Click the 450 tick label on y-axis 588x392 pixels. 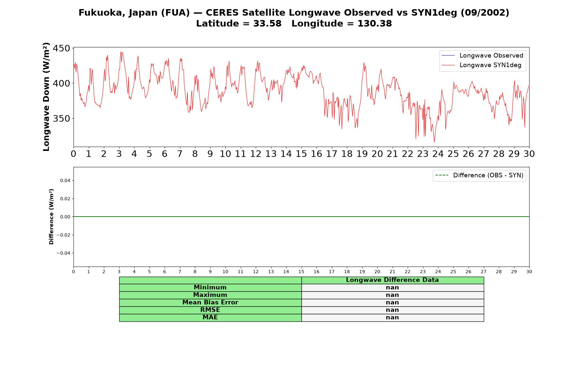pyautogui.click(x=61, y=48)
